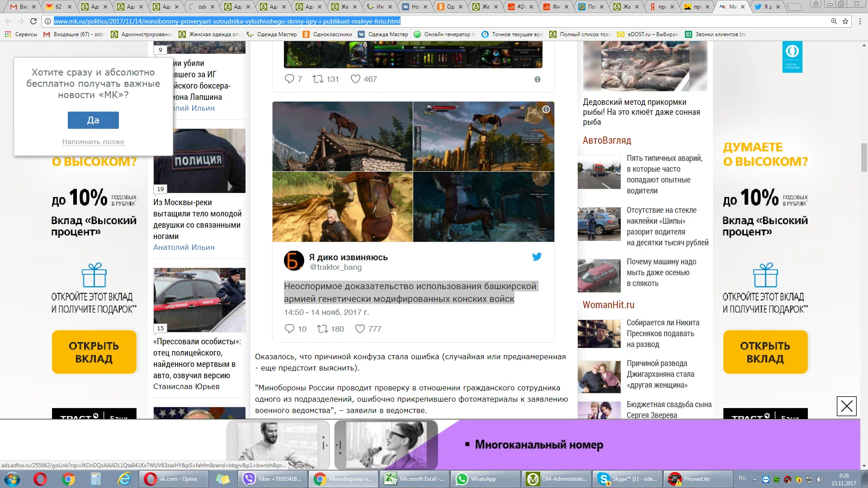Viewport: 868px width, 488px height.
Task: Like the traktor_bang tweet via heart icon
Action: point(360,329)
